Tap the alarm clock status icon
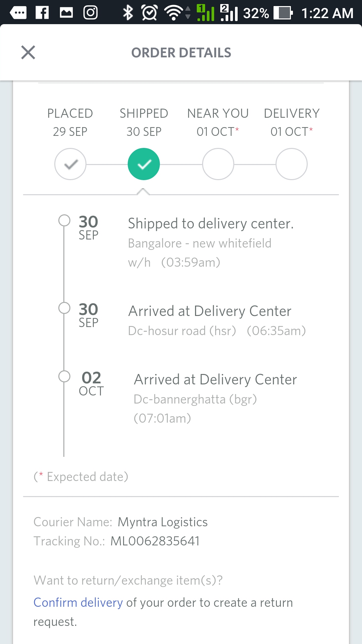This screenshot has height=644, width=362. [149, 13]
